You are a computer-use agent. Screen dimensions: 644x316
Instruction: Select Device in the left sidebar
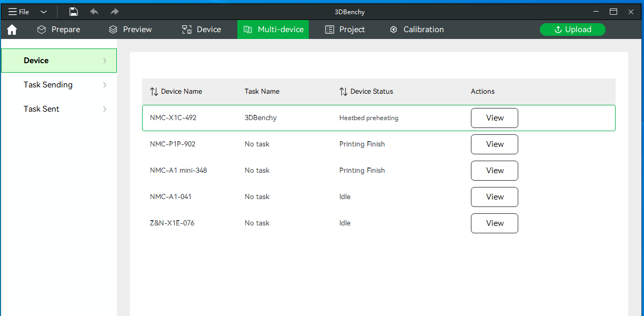coord(58,61)
